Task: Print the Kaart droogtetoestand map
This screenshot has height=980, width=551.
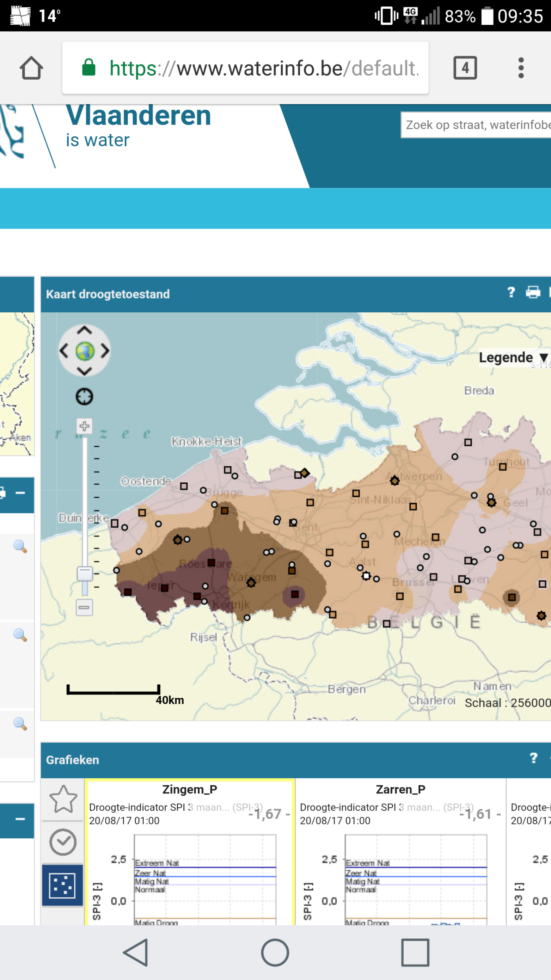Action: (533, 292)
